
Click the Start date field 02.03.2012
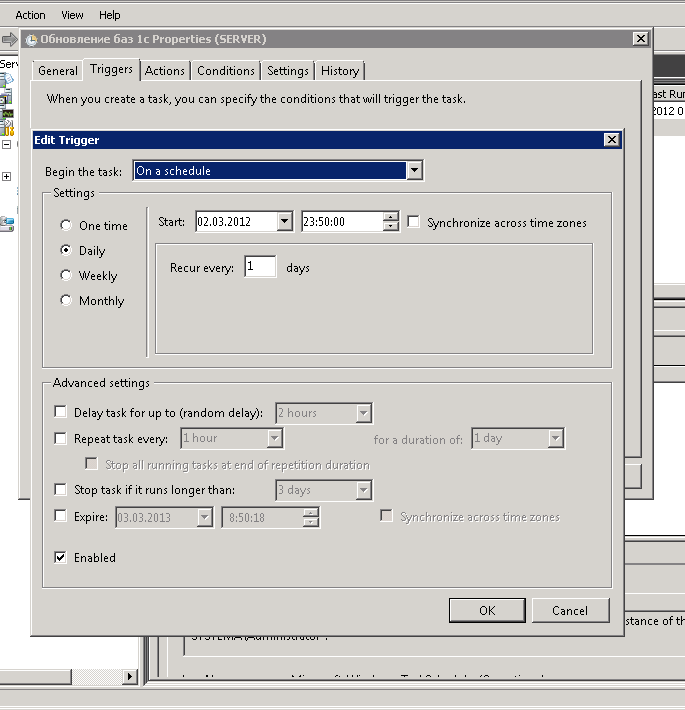(236, 221)
